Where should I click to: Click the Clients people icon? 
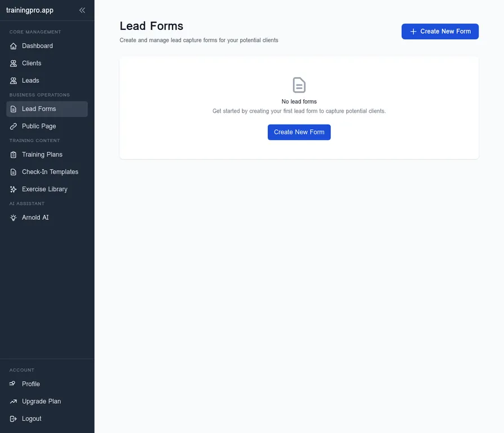(x=14, y=64)
